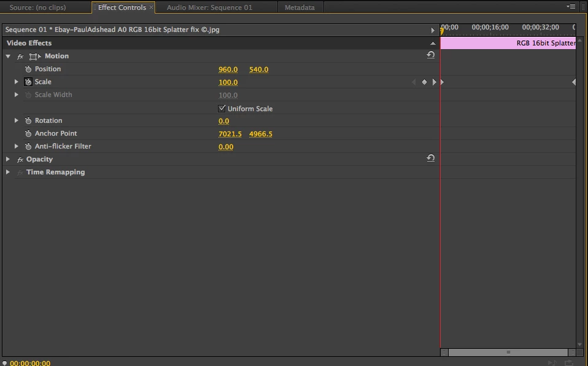Click left handle of timeline zoom scrollbar
This screenshot has height=366, width=588.
(444, 352)
